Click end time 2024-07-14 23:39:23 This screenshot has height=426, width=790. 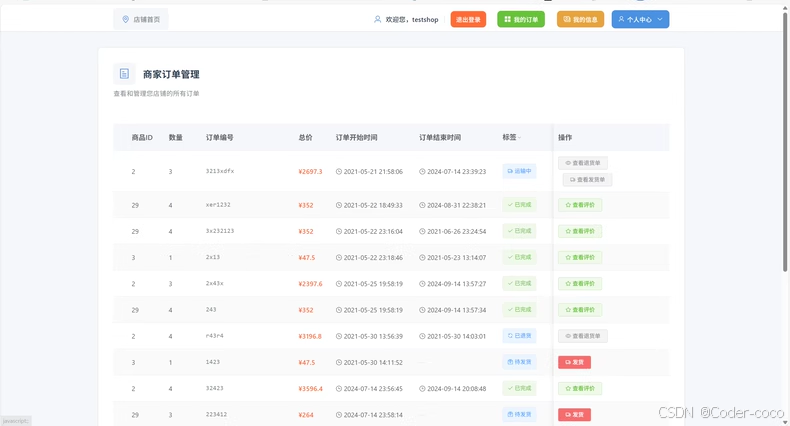(452, 171)
